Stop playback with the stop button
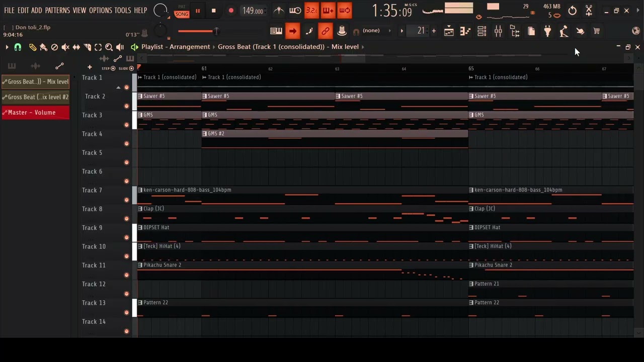Screen dimensions: 644x362 [x=213, y=11]
